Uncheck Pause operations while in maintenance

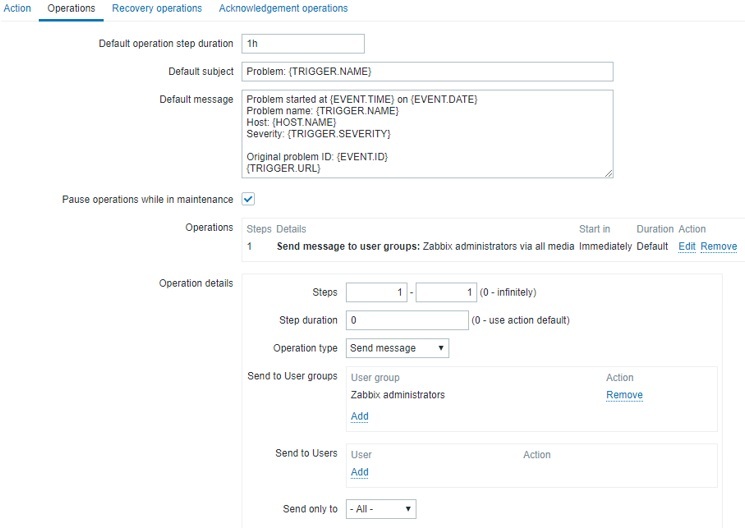pyautogui.click(x=248, y=199)
